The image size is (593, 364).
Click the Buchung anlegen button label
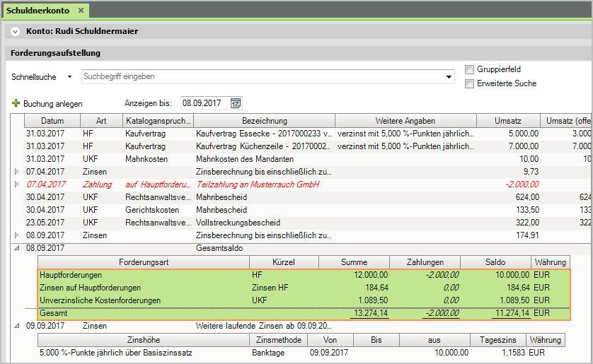pyautogui.click(x=53, y=103)
